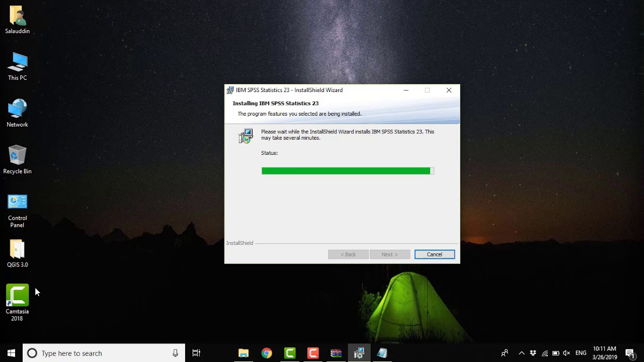Screen dimensions: 644x362
Task: Open the Action Center notifications icon
Action: click(630, 353)
